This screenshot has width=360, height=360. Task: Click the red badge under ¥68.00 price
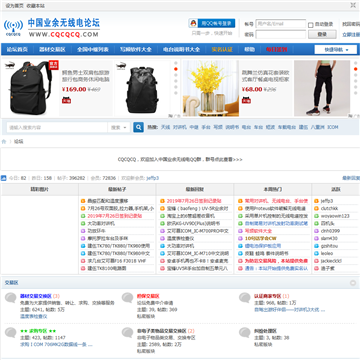[x=246, y=100]
